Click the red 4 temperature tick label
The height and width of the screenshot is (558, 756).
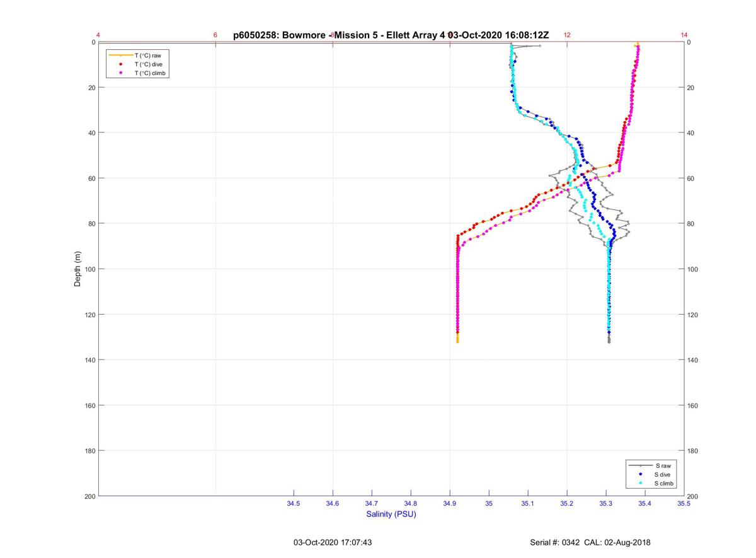pos(98,35)
